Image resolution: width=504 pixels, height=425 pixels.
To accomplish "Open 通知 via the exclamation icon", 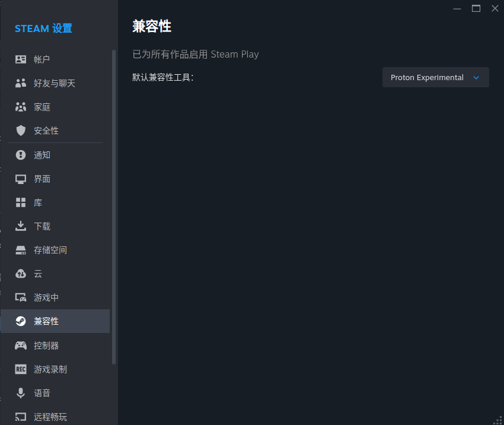I will click(x=21, y=155).
